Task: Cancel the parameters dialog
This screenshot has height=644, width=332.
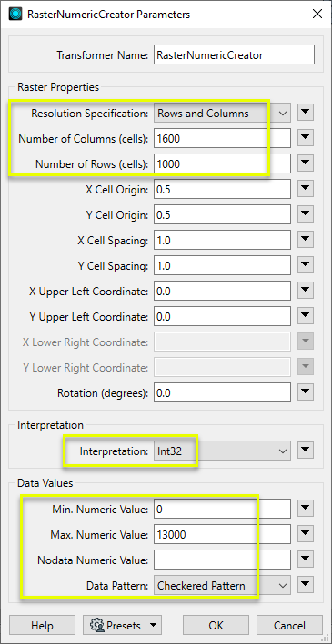Action: [x=289, y=626]
